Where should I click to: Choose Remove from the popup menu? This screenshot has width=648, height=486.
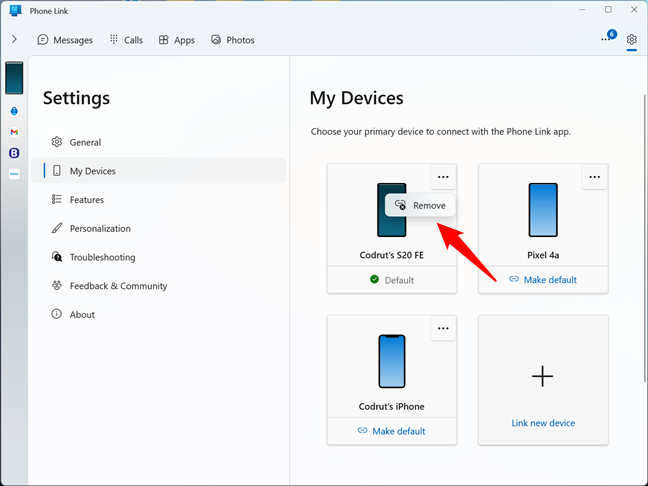coord(420,205)
